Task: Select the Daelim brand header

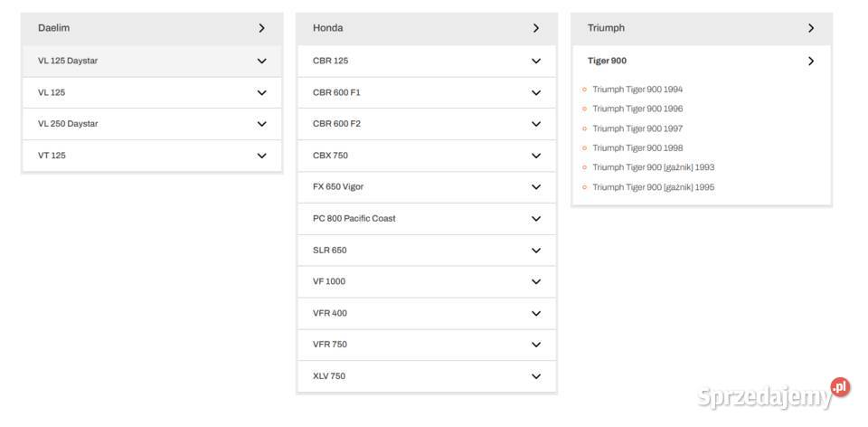Action: coord(152,28)
